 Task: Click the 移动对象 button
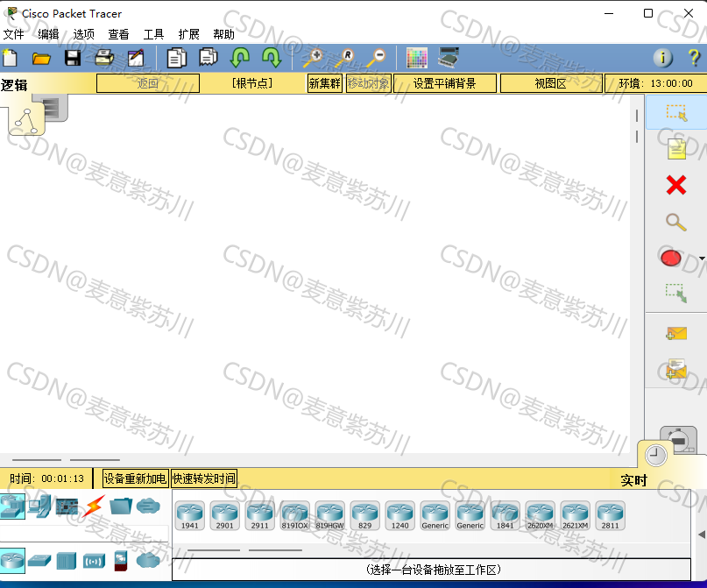368,83
